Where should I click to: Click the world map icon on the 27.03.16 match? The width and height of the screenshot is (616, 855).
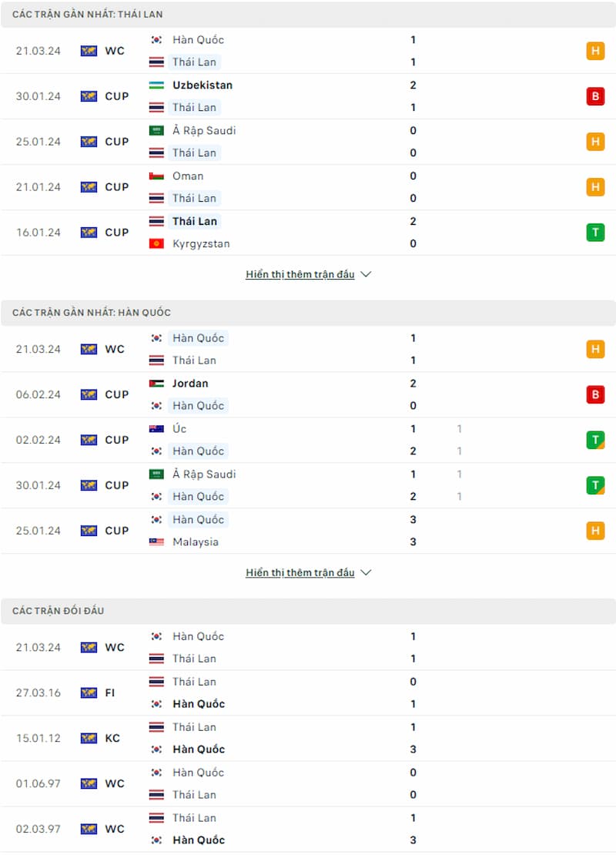coord(89,692)
